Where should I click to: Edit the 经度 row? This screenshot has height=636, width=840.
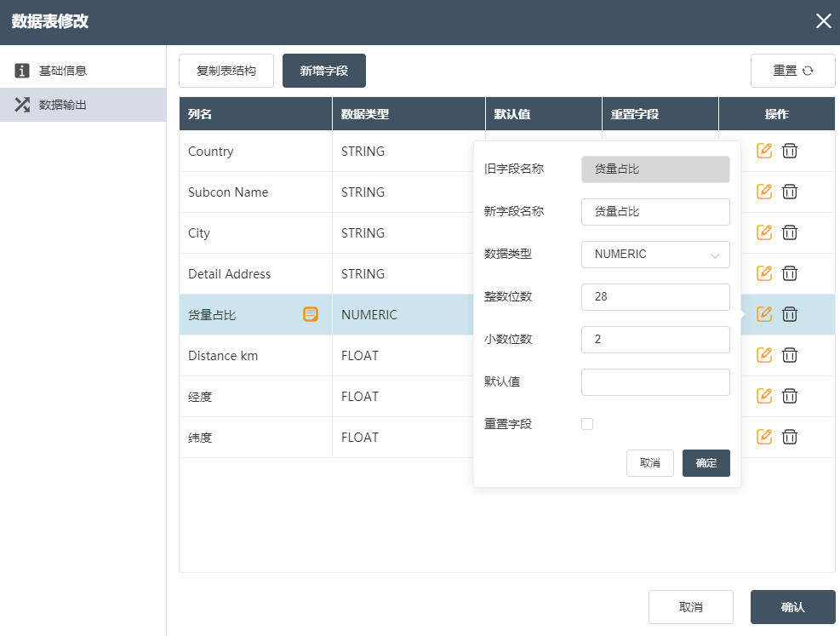[764, 396]
